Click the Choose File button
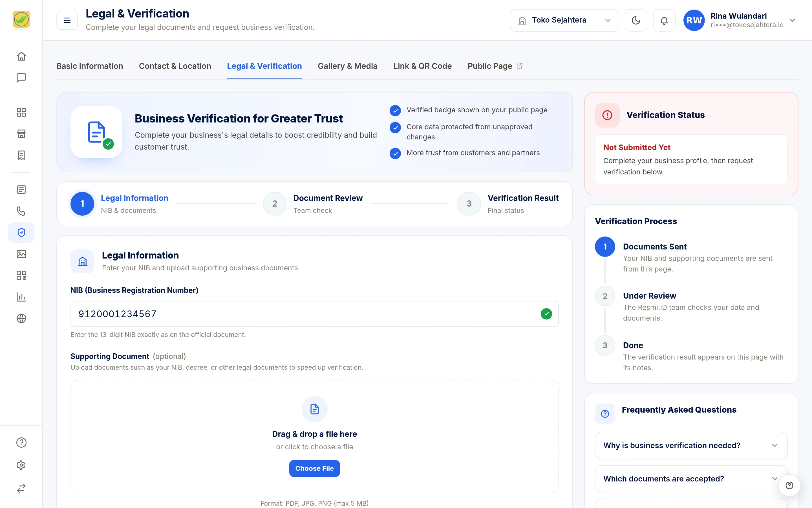Screen dimensions: 812x508 [x=314, y=468]
